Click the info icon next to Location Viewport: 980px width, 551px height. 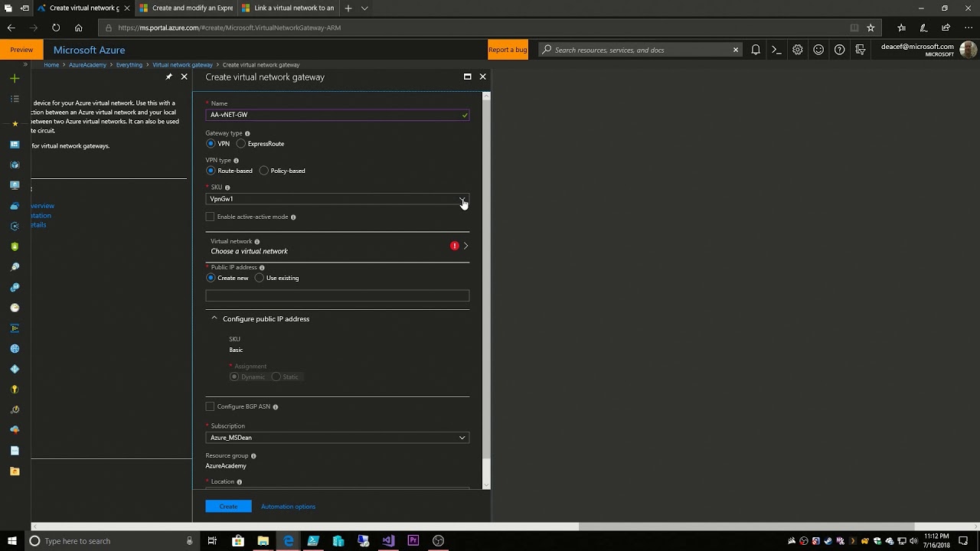click(x=240, y=482)
